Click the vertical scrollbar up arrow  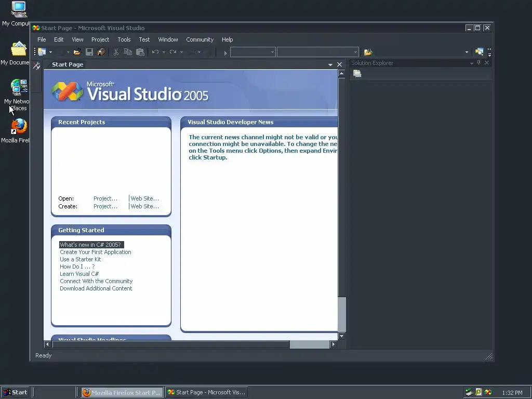342,73
